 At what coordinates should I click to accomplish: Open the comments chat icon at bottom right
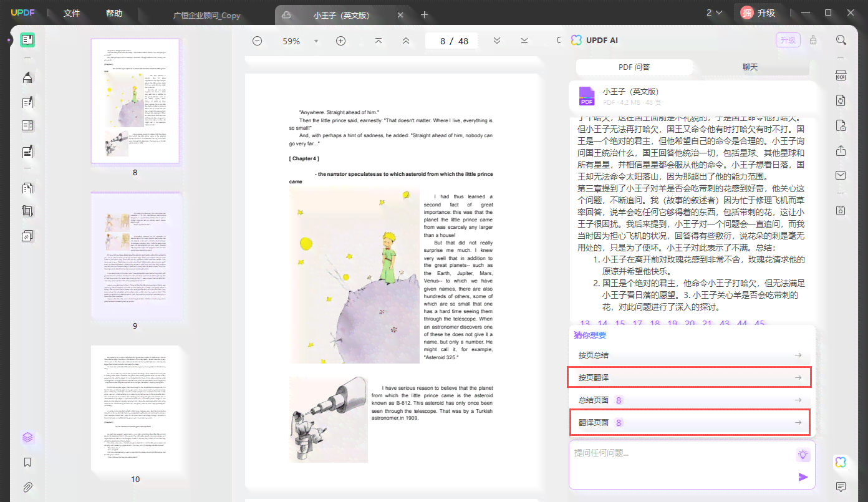(x=841, y=486)
